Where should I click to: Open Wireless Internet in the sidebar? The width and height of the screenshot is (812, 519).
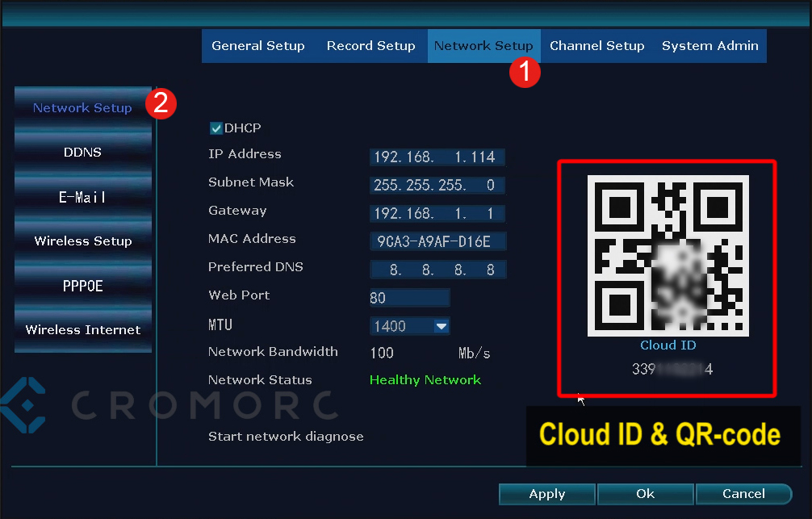tap(83, 330)
